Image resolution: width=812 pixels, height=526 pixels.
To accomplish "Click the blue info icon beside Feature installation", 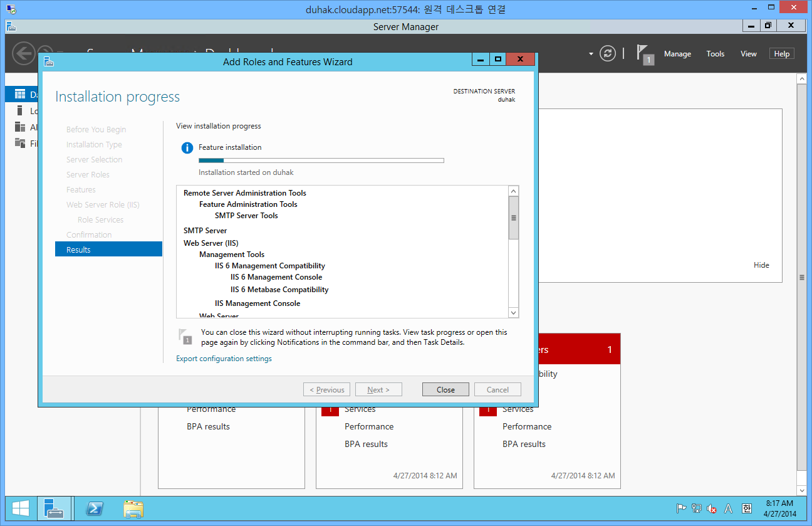I will tap(187, 148).
